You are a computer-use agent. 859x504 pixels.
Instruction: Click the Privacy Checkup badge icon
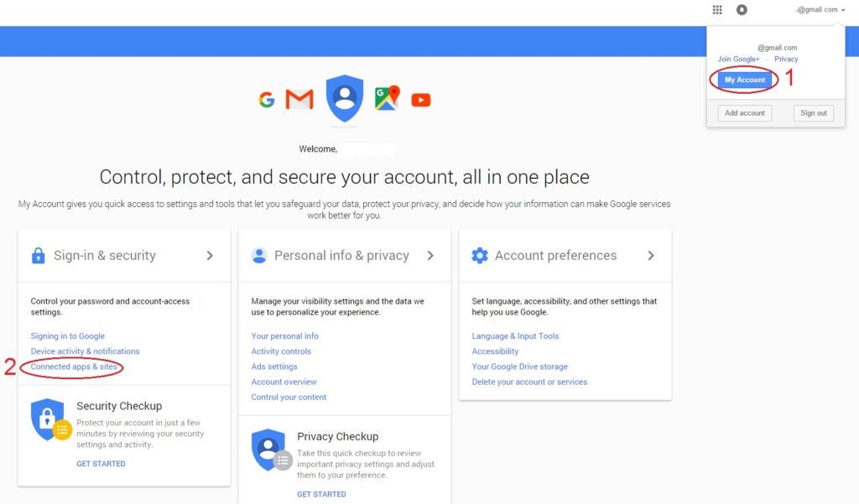tap(268, 450)
